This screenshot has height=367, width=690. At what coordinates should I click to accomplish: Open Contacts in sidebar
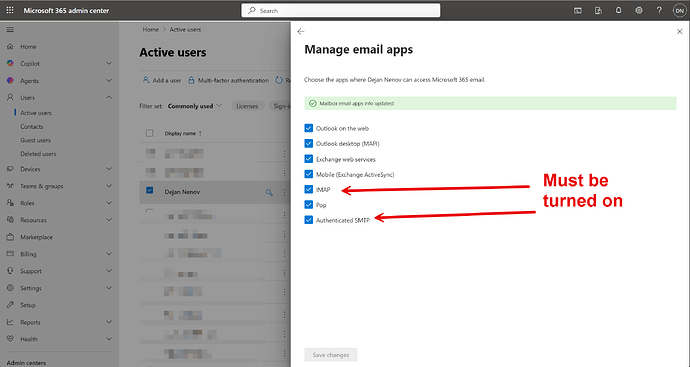coord(32,127)
